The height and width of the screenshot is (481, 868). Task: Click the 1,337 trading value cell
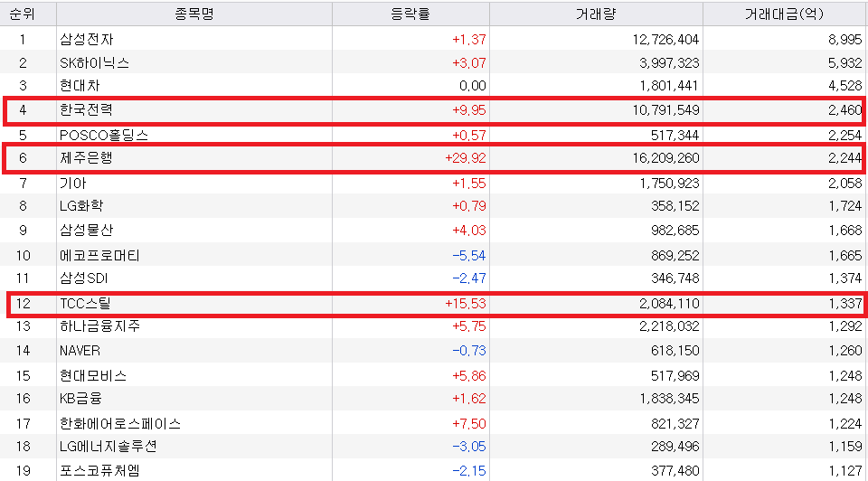[845, 304]
